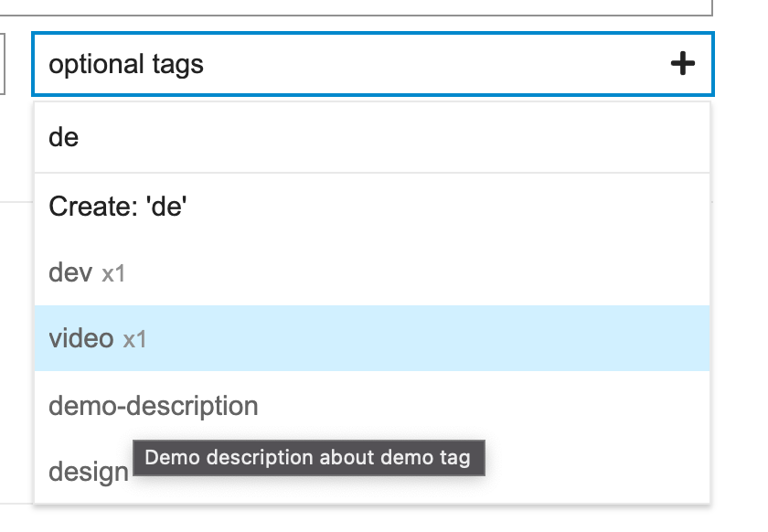Image resolution: width=768 pixels, height=532 pixels.
Task: Select the demo-description tag
Action: [372, 405]
